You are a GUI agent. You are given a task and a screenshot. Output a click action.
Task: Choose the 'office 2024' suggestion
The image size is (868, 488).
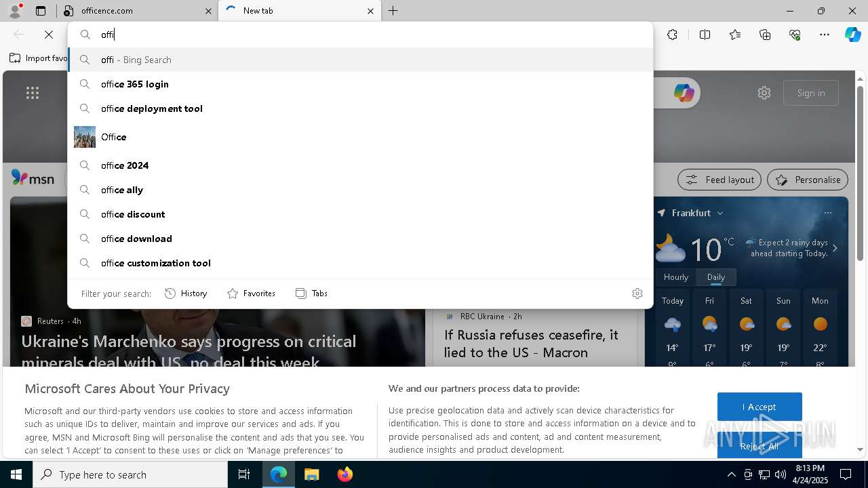361,165
